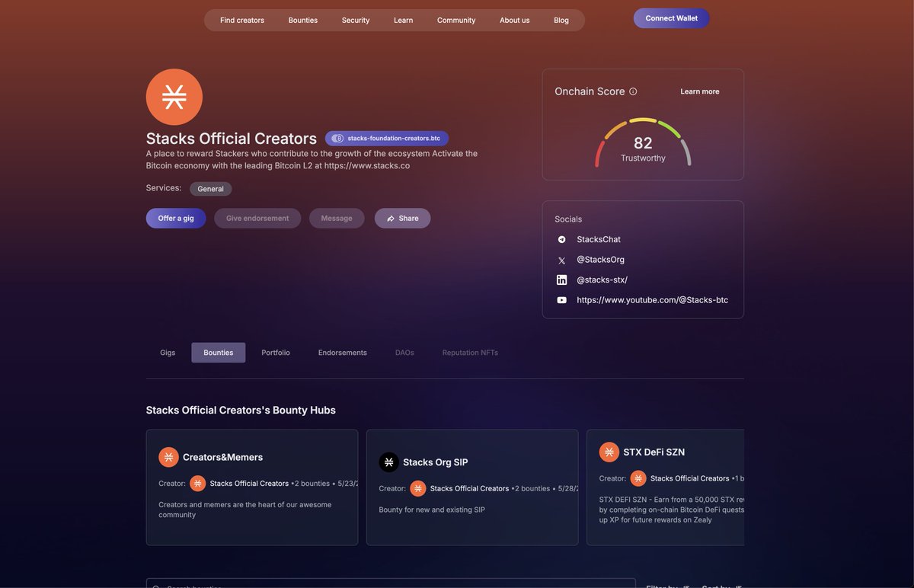Open the STX DeFi SZN hub title
This screenshot has width=914, height=588.
[654, 452]
